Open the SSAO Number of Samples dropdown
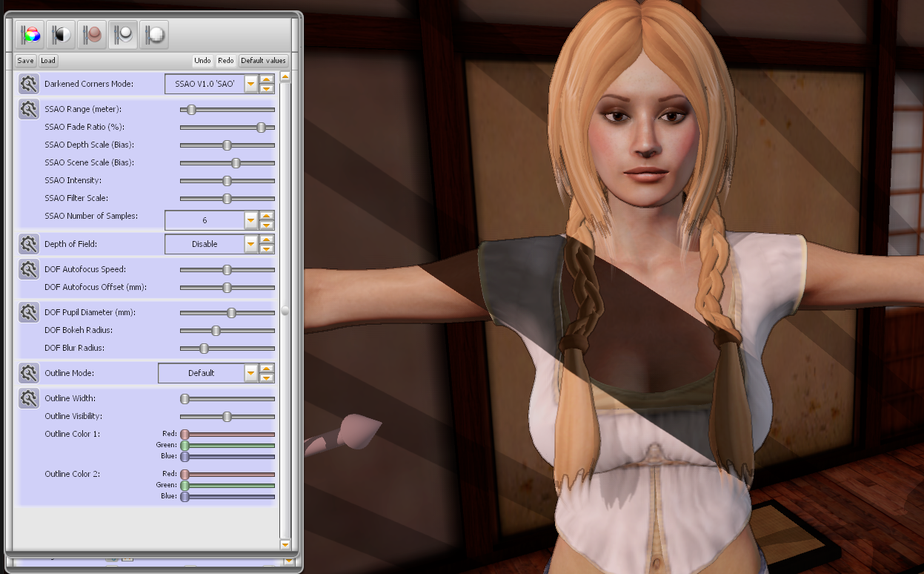Image resolution: width=924 pixels, height=574 pixels. [x=251, y=220]
